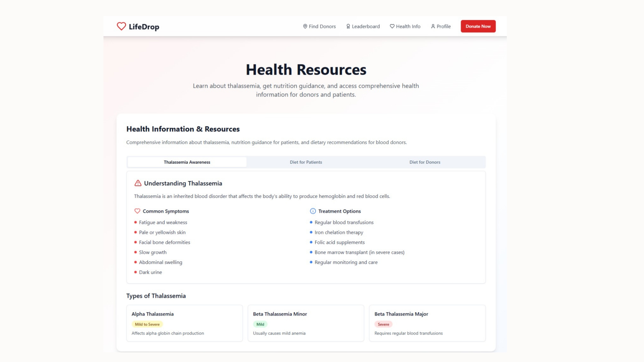The height and width of the screenshot is (362, 644).
Task: Switch to the Diet for Donors tab
Action: (425, 162)
